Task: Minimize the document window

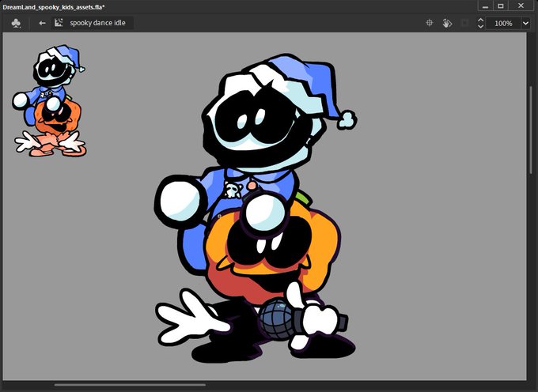Action: point(485,6)
